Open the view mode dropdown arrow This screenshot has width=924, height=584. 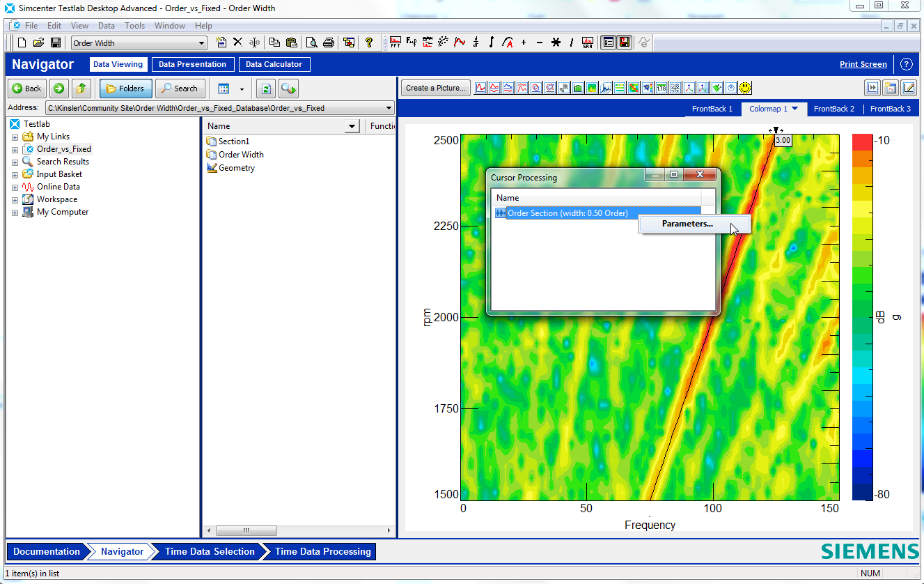coord(242,89)
